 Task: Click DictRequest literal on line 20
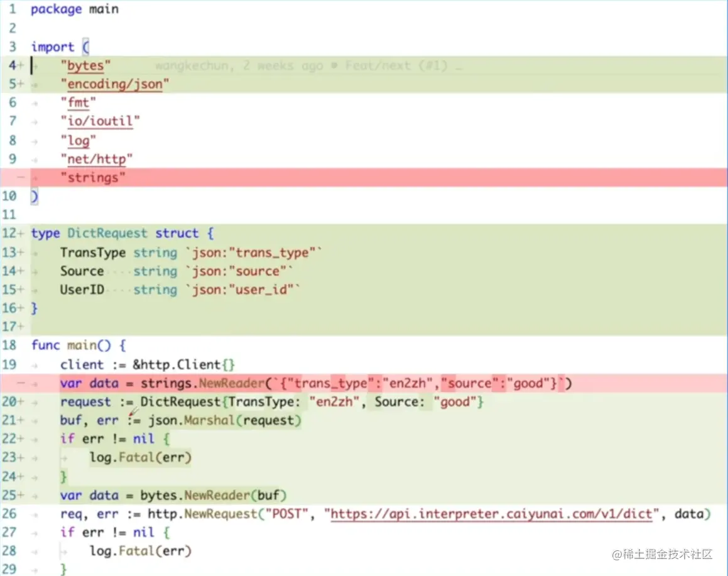click(312, 402)
